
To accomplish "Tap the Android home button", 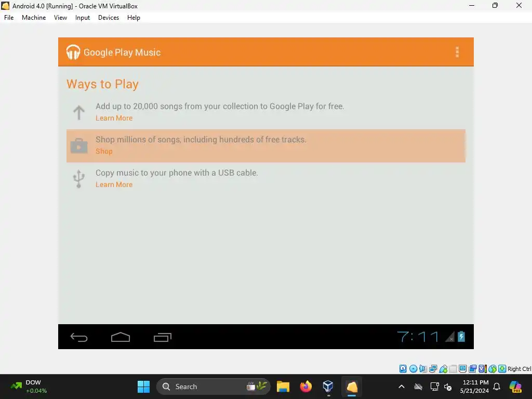I will coord(121,337).
